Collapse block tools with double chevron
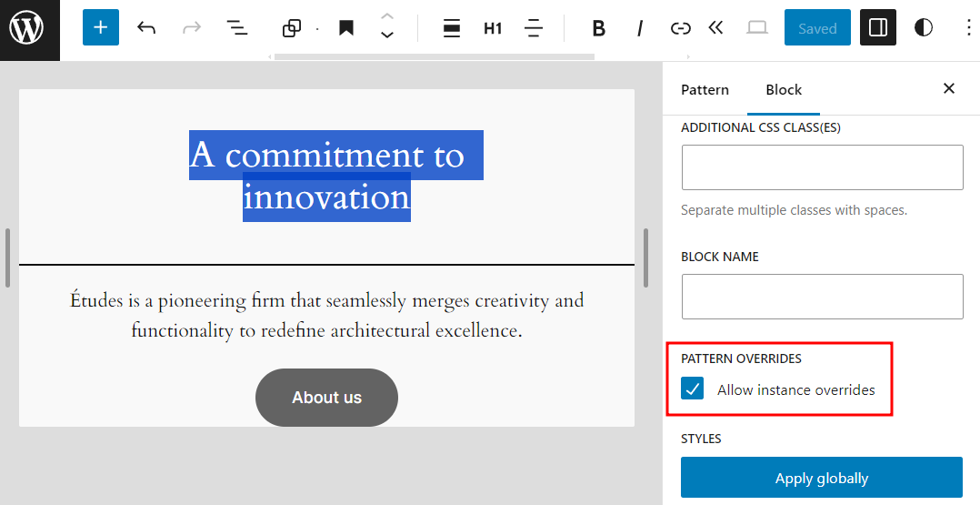Screen dimensions: 980x505 pos(715,28)
